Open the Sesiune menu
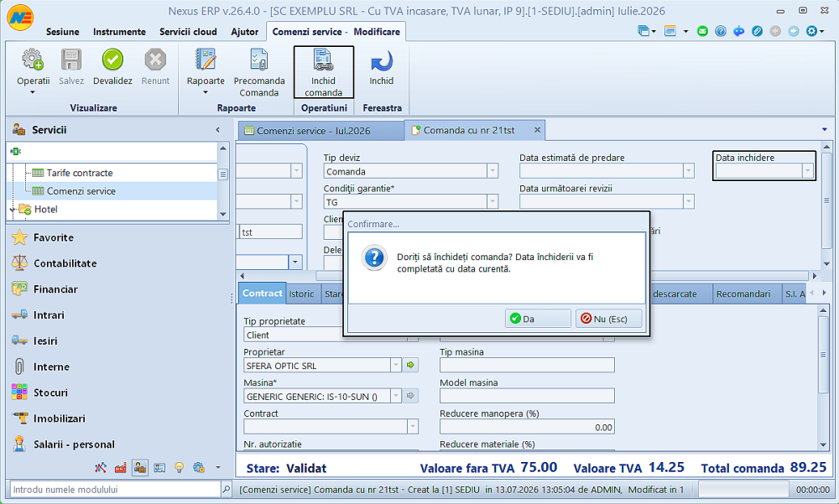This screenshot has width=839, height=504. click(63, 32)
